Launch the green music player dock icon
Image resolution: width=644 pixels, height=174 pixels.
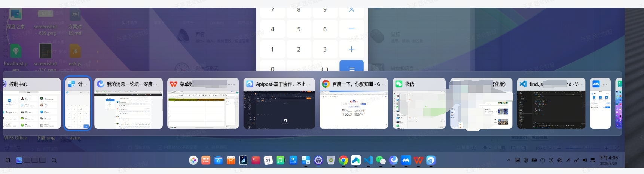(281, 160)
